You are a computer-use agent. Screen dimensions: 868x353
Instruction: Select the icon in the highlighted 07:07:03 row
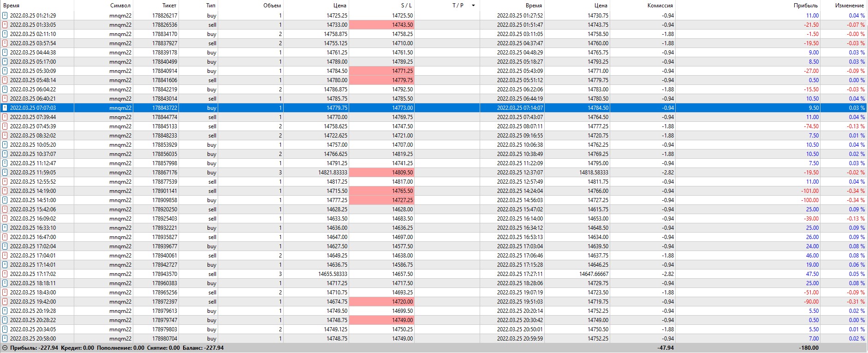[5, 108]
